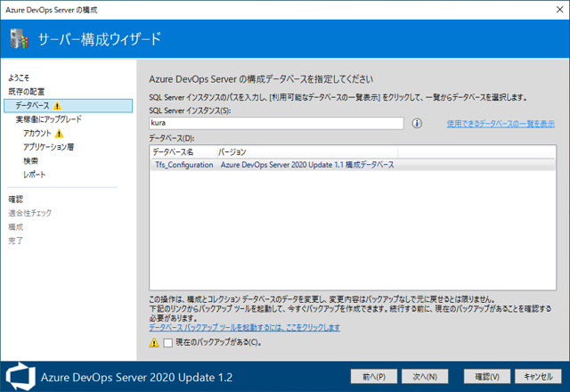Click the Azure DevOps Server 2020 Update 1.1 version cell
The image size is (570, 392).
pos(307,165)
